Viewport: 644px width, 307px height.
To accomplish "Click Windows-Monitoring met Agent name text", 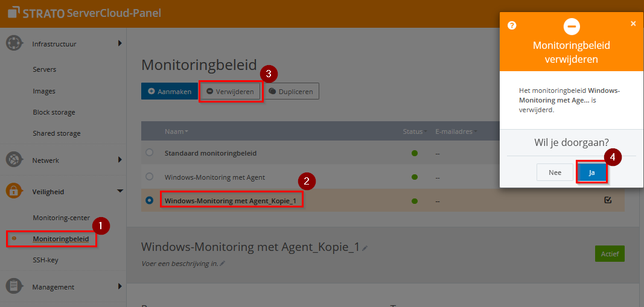I will (x=215, y=177).
